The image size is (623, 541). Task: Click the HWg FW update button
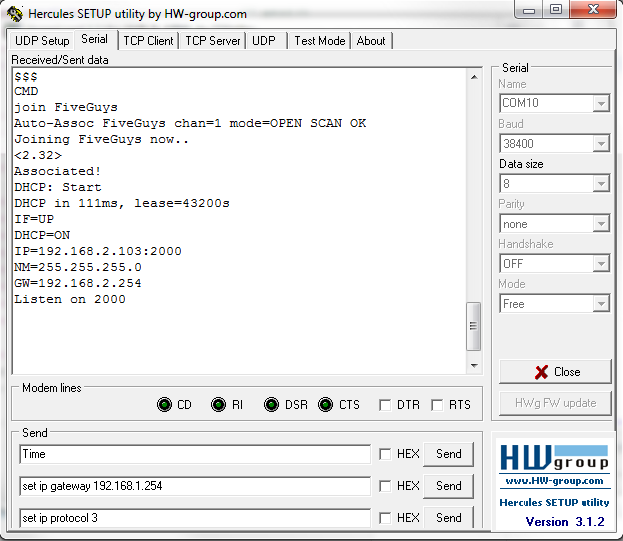point(555,403)
